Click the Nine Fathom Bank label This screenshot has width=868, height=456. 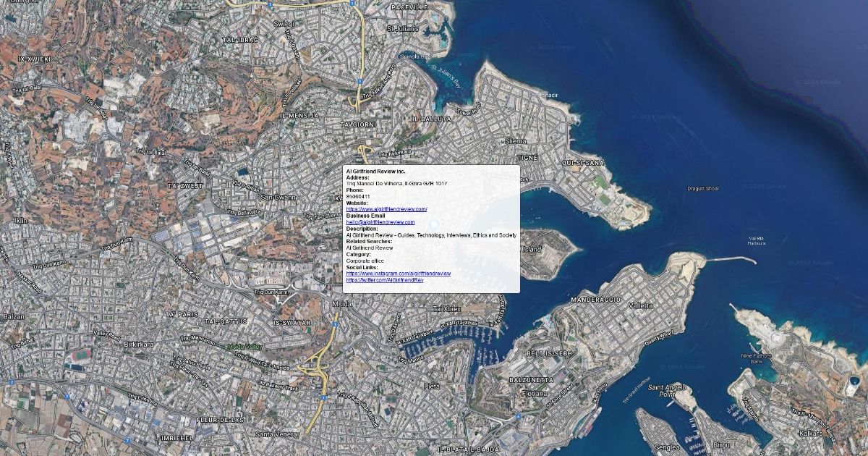pos(757,359)
